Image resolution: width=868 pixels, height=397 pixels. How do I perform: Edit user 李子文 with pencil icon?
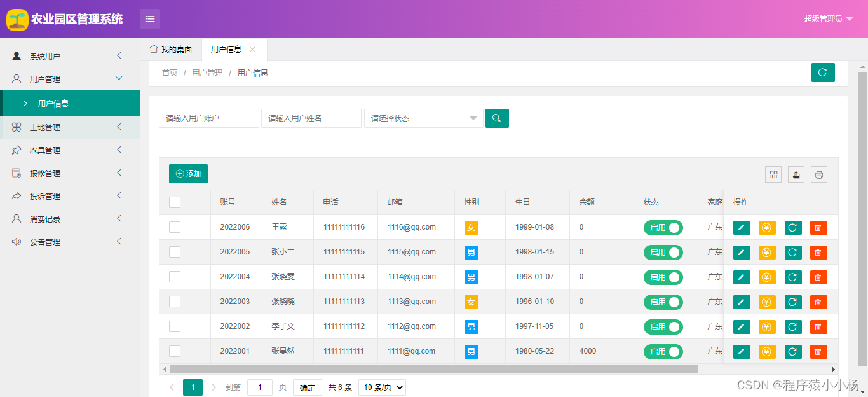click(742, 327)
